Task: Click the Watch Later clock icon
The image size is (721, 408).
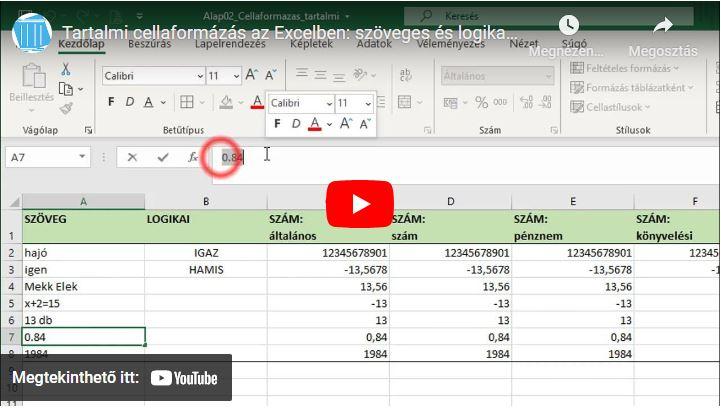Action: (568, 26)
